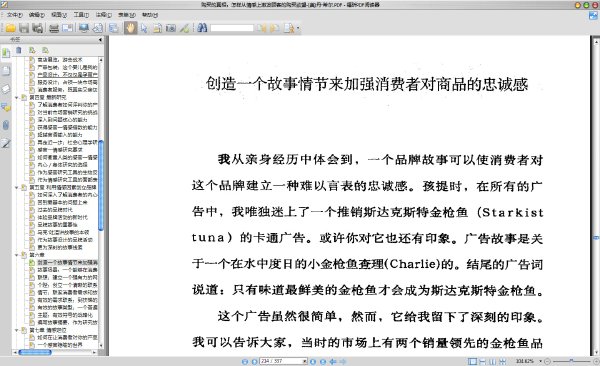Go to the last page
The height and width of the screenshot is (366, 600).
[323, 361]
